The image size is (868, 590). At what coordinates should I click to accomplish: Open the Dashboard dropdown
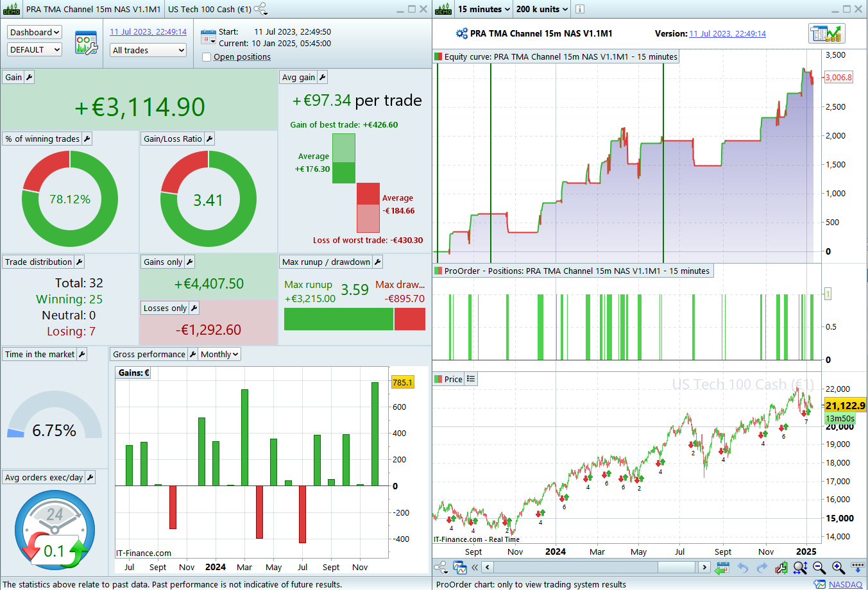[35, 32]
